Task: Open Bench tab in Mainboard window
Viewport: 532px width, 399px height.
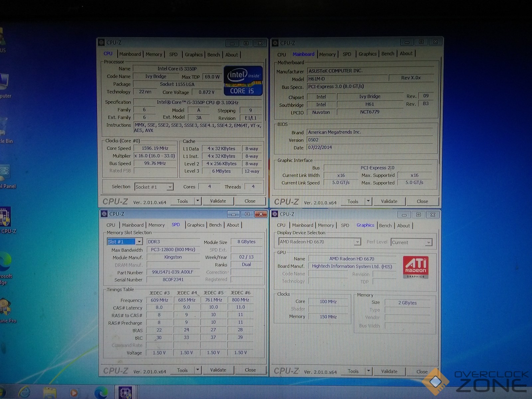Action: pos(388,54)
